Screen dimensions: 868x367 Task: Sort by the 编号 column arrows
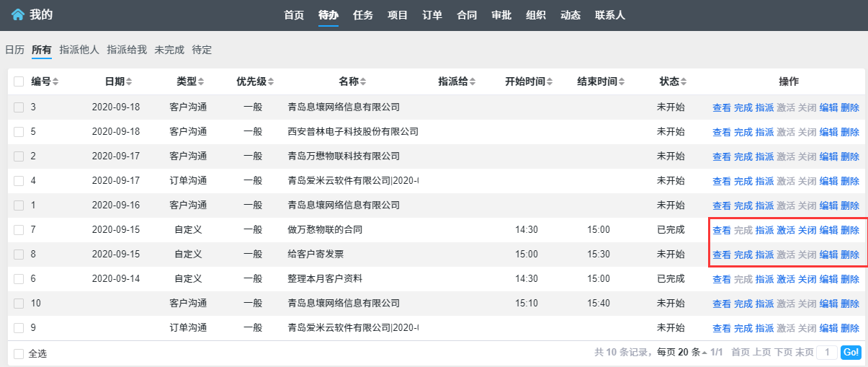[55, 82]
